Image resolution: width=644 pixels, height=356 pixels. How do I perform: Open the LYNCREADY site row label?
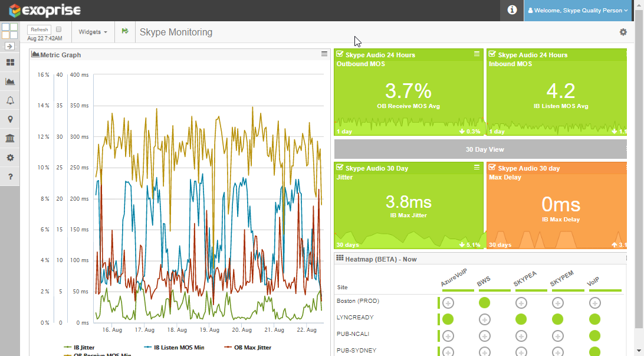point(355,318)
